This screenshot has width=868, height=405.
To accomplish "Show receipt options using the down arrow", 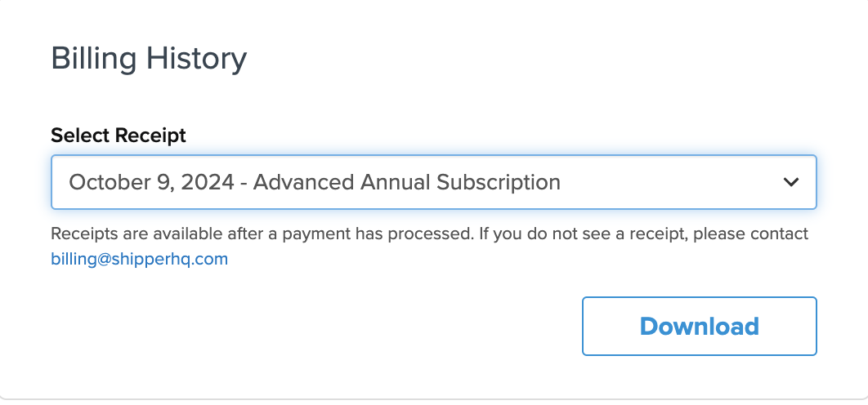I will (x=790, y=182).
